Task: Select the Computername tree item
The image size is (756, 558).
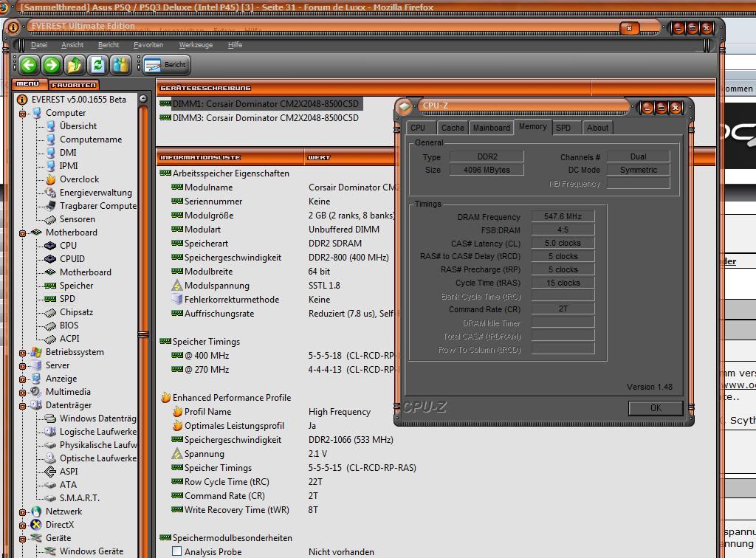Action: point(91,139)
